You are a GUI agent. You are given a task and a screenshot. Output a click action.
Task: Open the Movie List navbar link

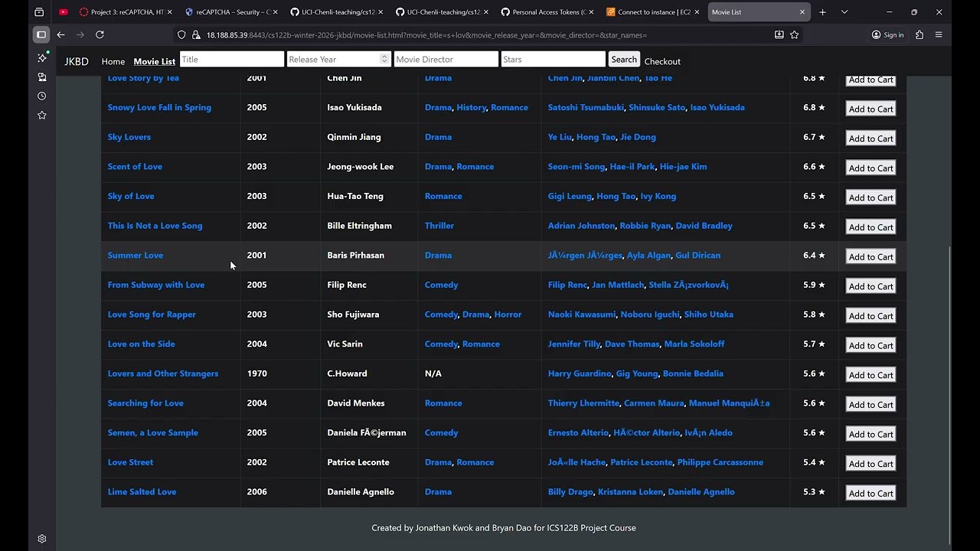pos(154,61)
